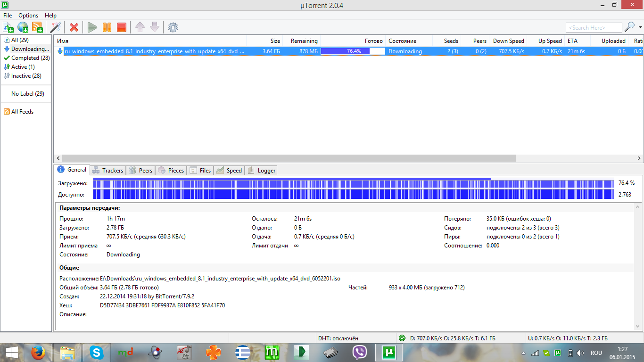Sort by the Готово column header

(x=353, y=41)
